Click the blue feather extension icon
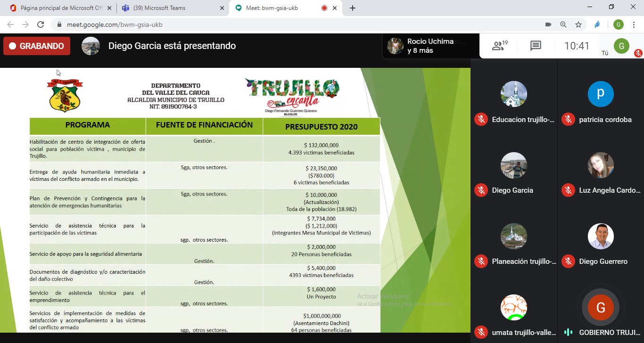Screen dimensions: 644x343 click(597, 24)
